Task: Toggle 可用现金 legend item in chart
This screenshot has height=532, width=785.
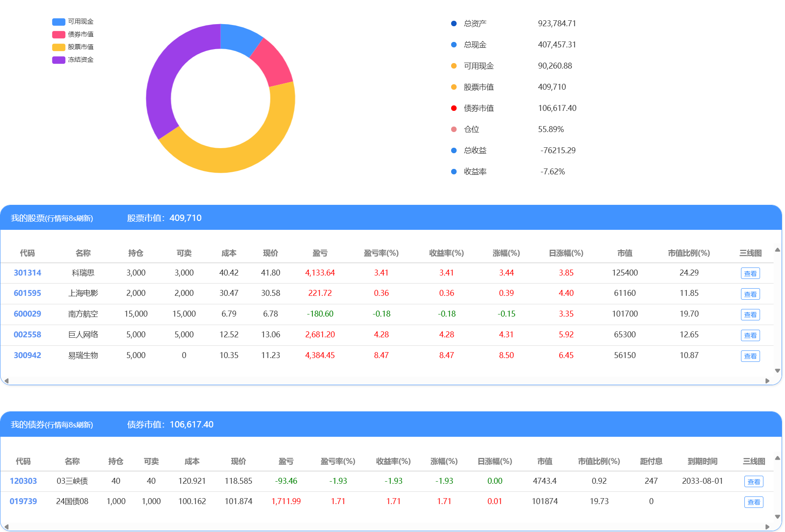Action: click(73, 22)
